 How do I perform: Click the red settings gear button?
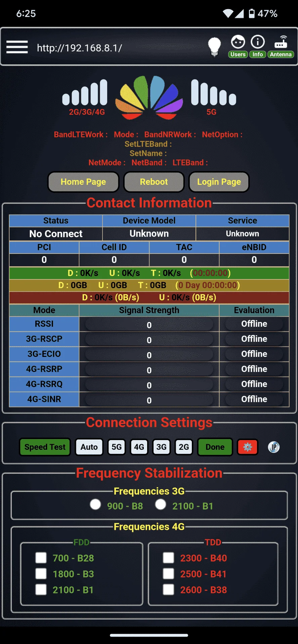coord(248,447)
